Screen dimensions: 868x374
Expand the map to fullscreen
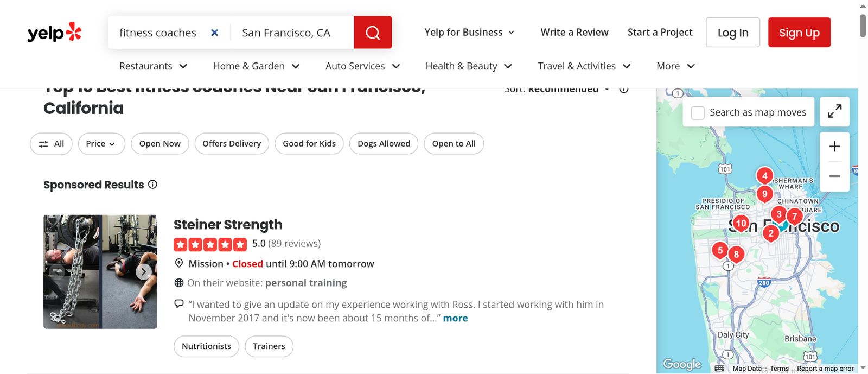click(x=834, y=112)
